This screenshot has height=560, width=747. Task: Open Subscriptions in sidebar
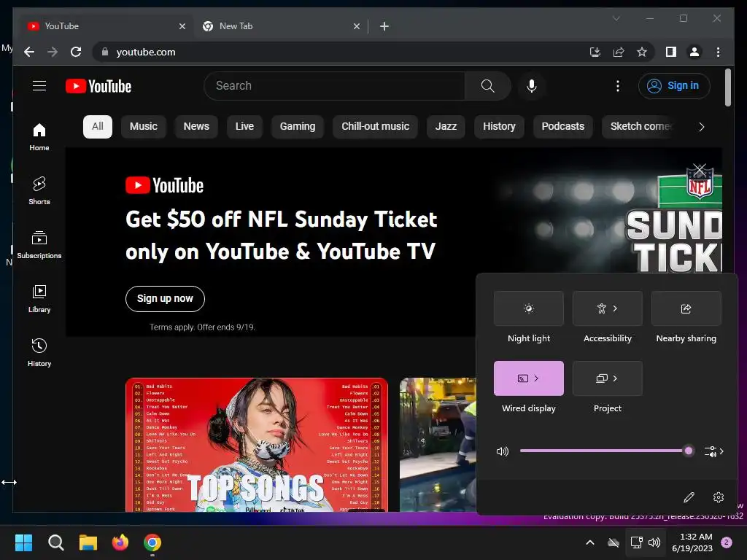(x=39, y=244)
